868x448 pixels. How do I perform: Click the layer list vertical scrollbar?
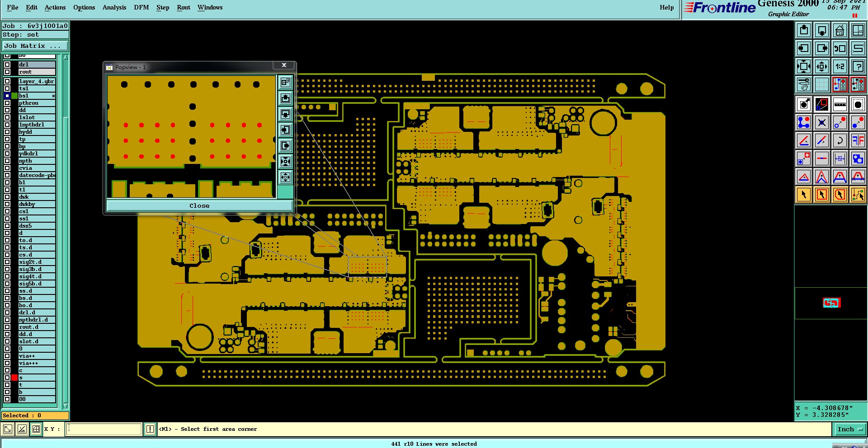tap(66, 232)
